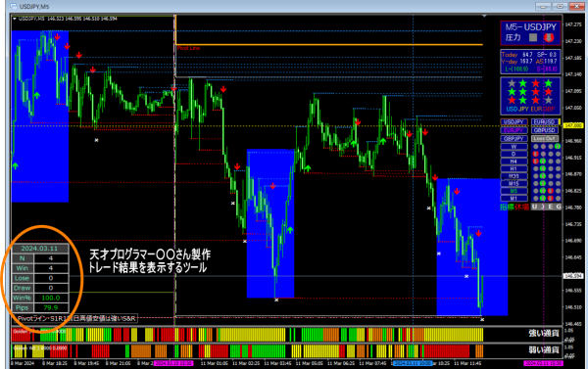Click the red indicator dot in the H4 row
The height and width of the screenshot is (369, 588).
tap(535, 161)
